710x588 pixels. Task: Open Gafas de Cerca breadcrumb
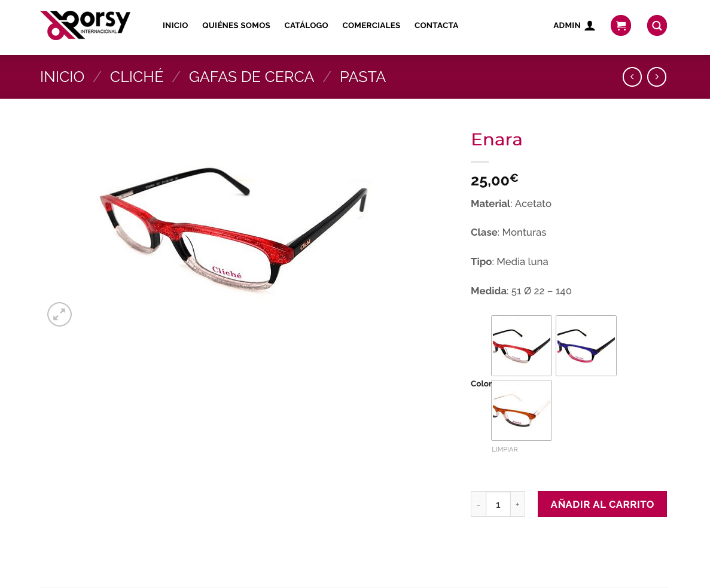pos(251,77)
